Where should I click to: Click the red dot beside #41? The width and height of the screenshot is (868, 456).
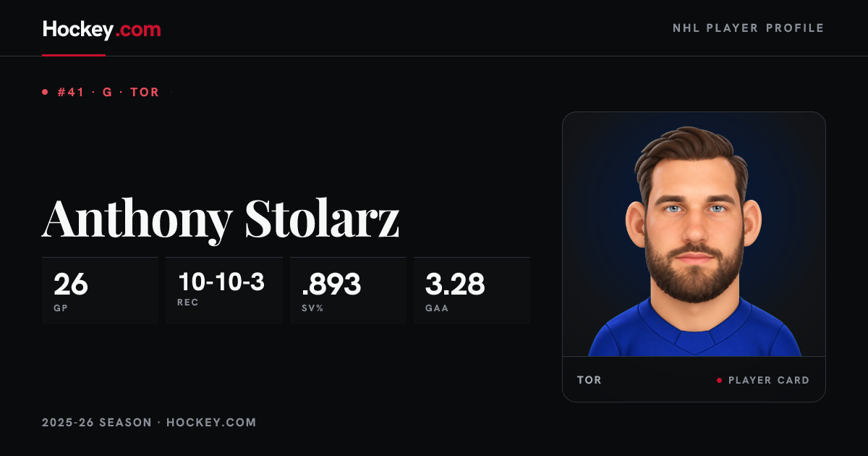click(x=45, y=93)
